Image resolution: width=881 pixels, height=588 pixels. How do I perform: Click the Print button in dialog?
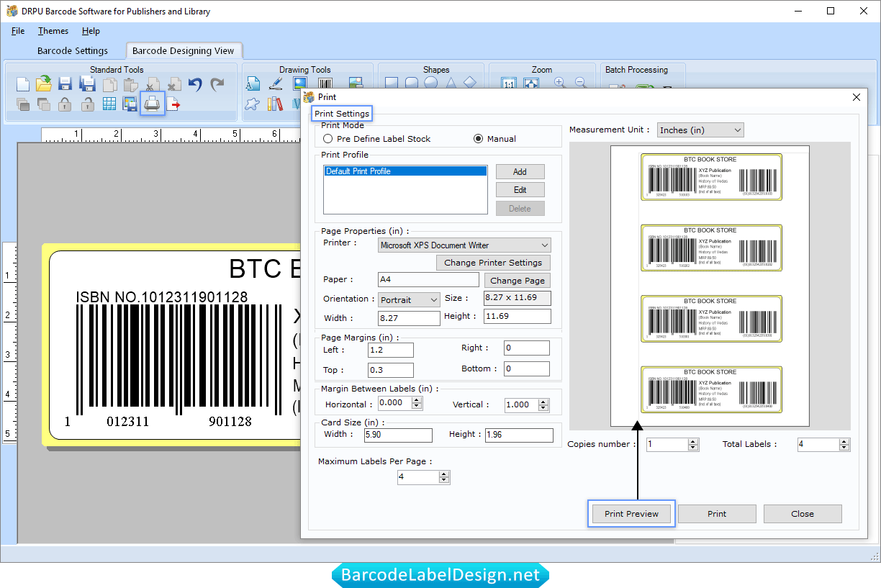pyautogui.click(x=717, y=514)
